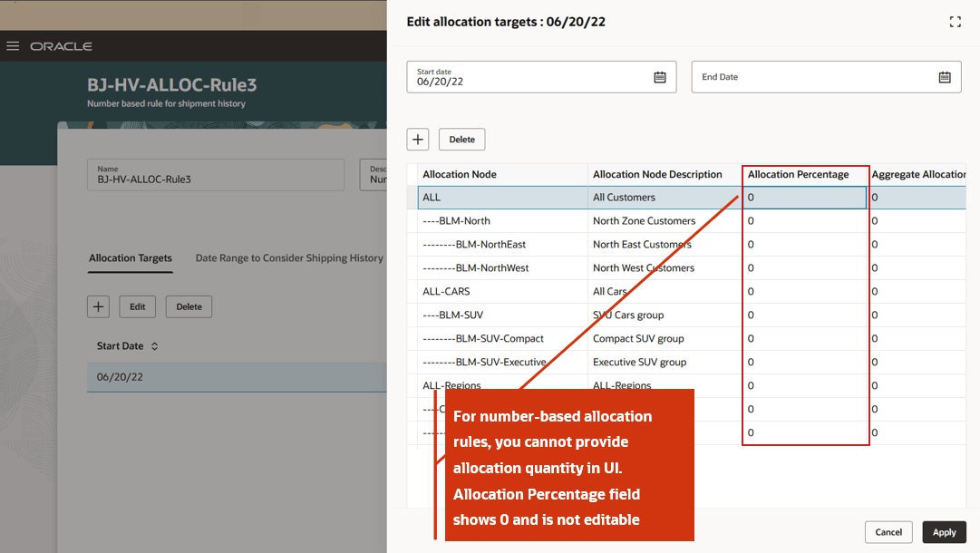This screenshot has width=980, height=553.
Task: Expand the edit dialog to full screen
Action: (x=955, y=21)
